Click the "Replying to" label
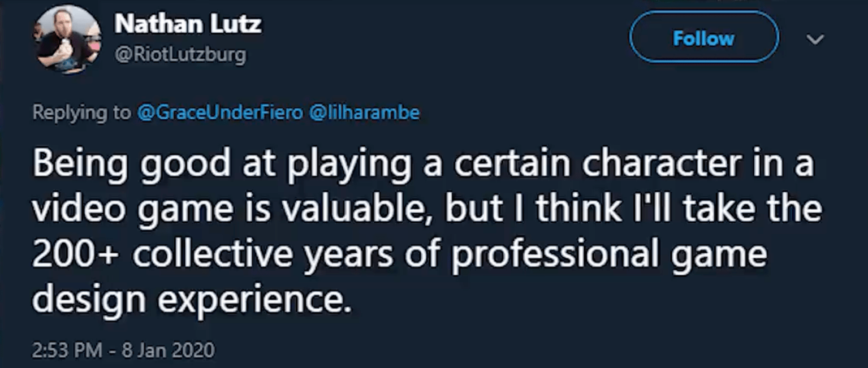The width and height of the screenshot is (868, 368). 81,113
